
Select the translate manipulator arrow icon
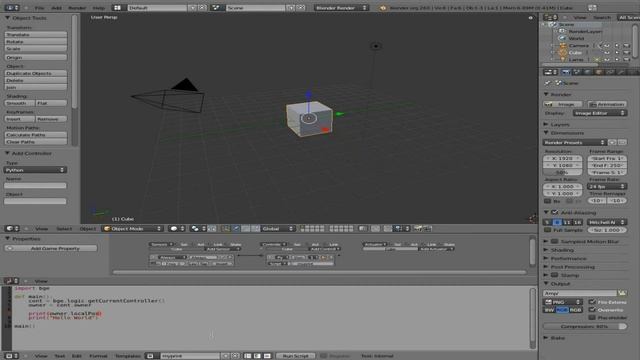pyautogui.click(x=236, y=229)
